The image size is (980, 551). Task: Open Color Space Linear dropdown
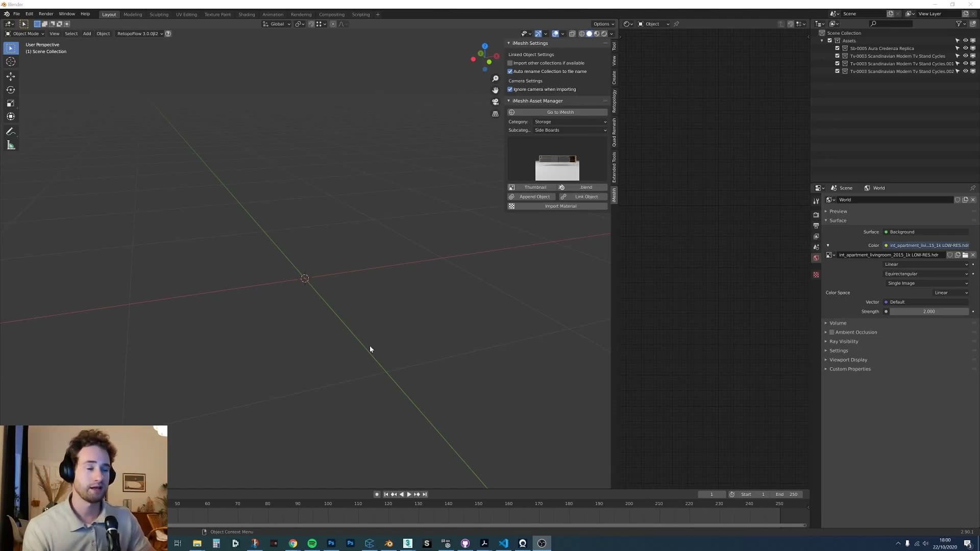point(951,293)
